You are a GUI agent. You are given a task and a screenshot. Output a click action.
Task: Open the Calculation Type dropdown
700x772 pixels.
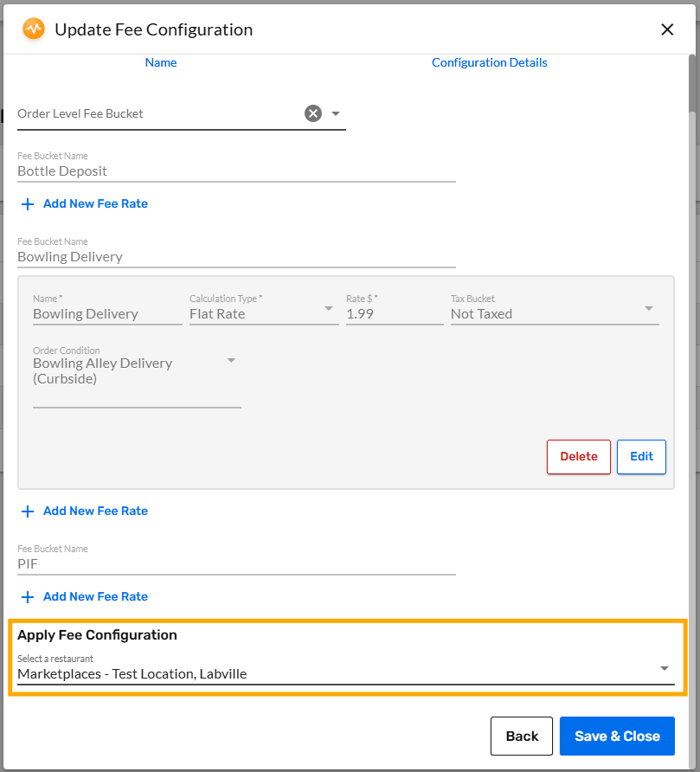pos(329,309)
